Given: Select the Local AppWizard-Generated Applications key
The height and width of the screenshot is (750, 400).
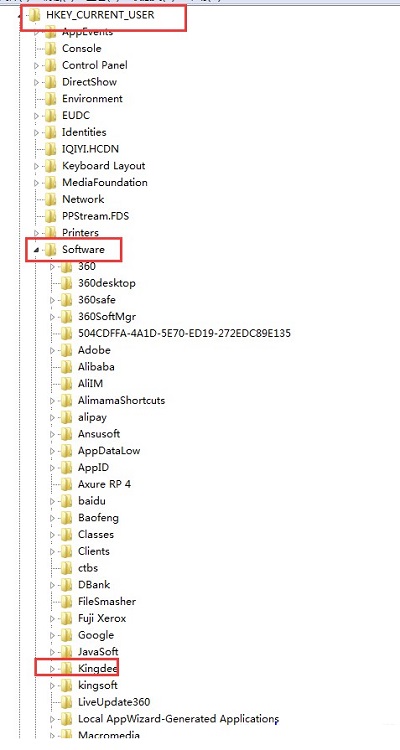Looking at the screenshot, I should 178,718.
